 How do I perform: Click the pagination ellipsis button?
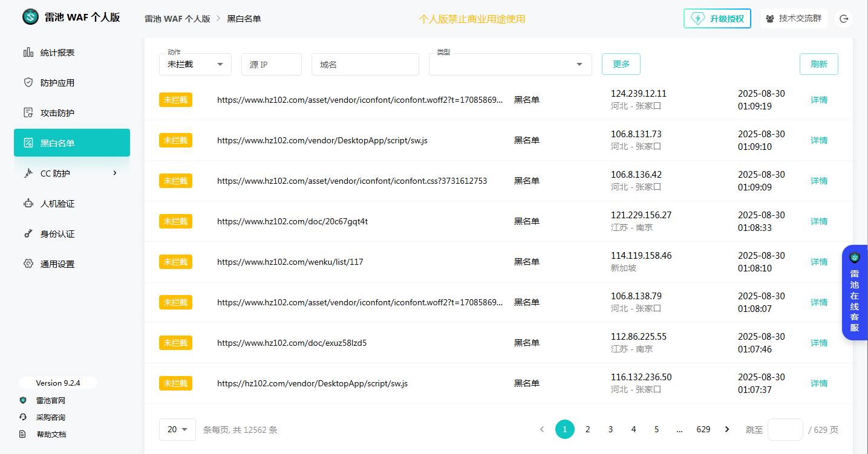679,429
